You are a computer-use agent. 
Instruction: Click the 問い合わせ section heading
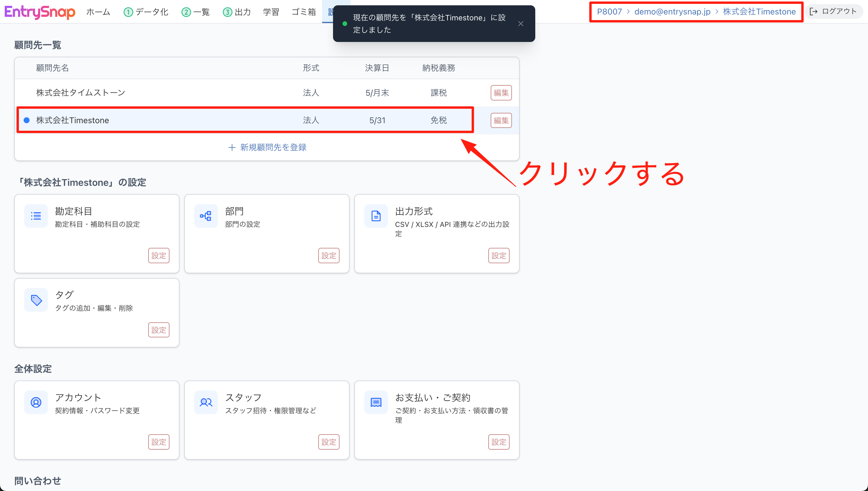(x=37, y=481)
